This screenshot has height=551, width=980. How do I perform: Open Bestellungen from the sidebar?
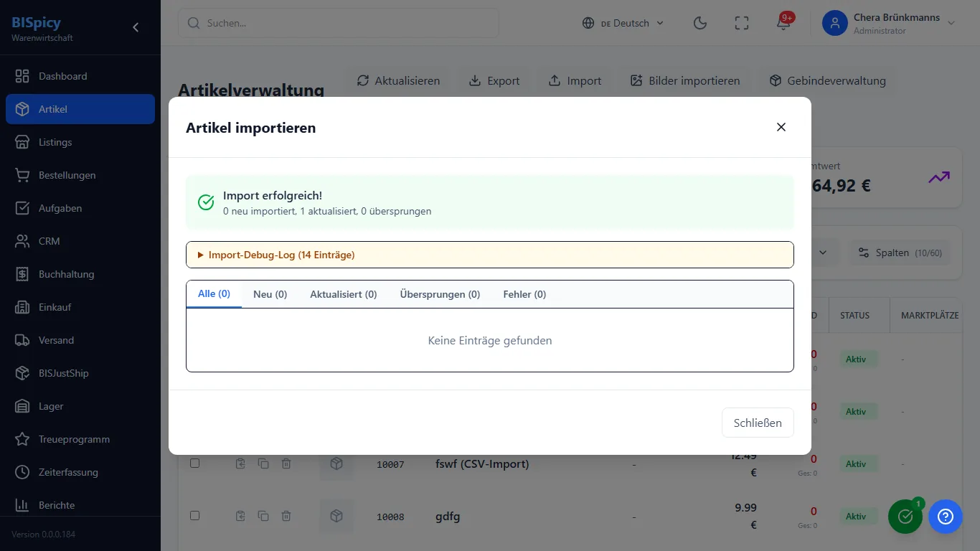80,175
